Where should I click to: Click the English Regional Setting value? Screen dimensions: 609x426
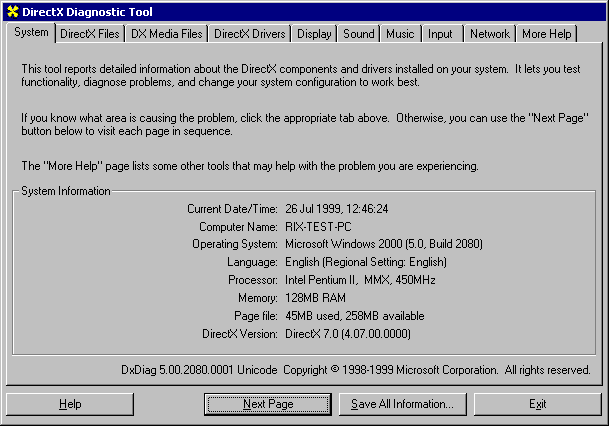366,262
